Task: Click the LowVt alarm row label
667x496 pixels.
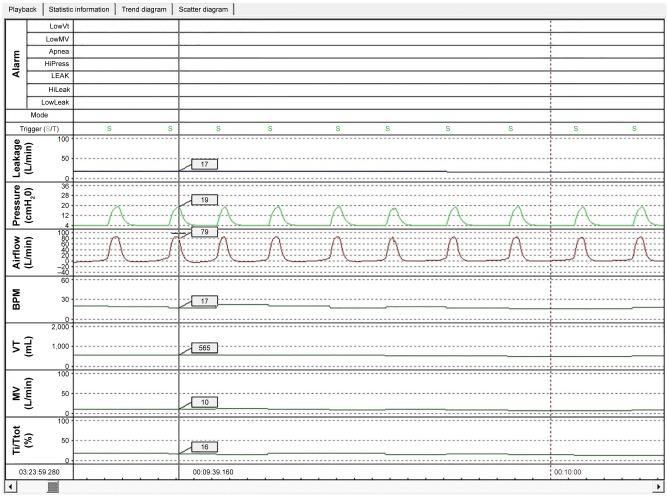Action: click(59, 26)
